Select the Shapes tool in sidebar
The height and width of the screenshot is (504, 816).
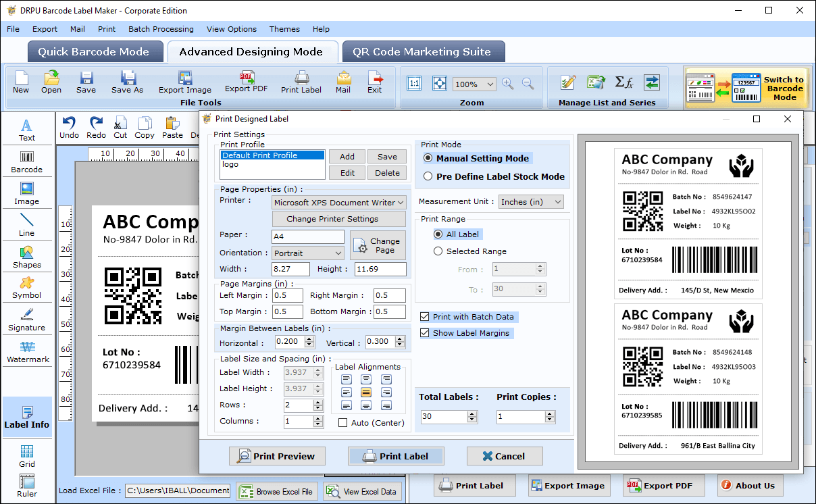pyautogui.click(x=27, y=257)
